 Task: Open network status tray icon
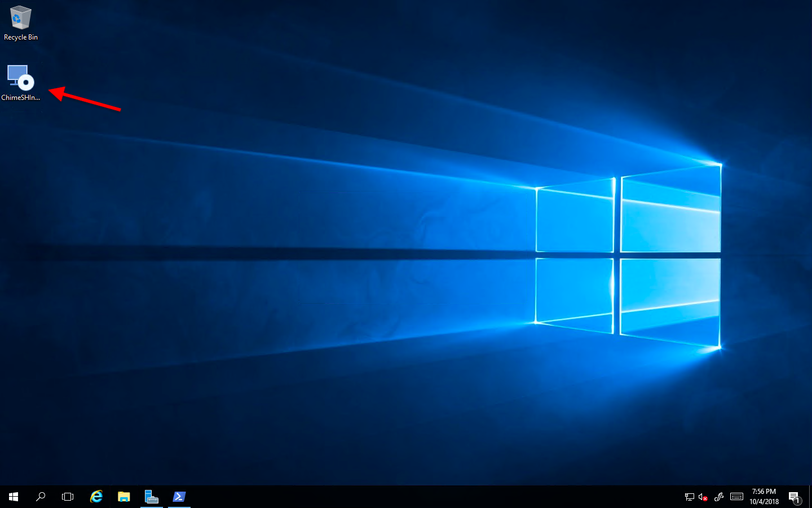click(x=689, y=497)
